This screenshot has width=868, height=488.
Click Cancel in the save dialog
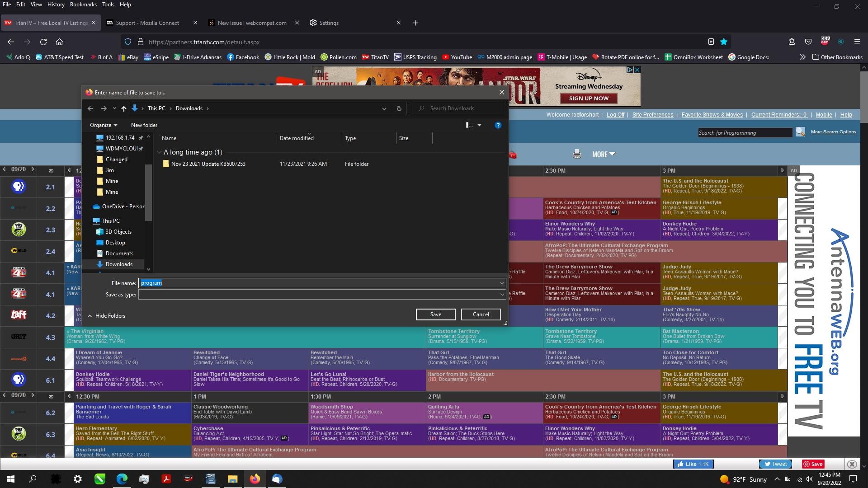[x=480, y=314]
